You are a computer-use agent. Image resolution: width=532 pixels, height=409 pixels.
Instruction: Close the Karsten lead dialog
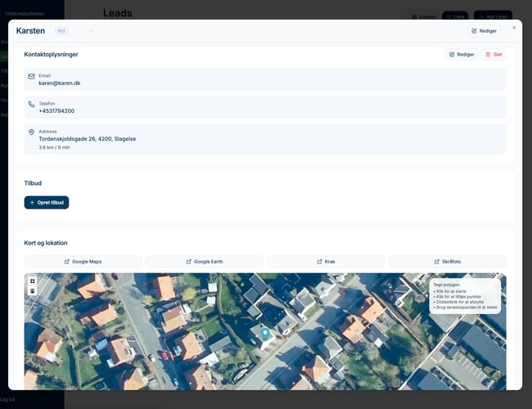click(x=514, y=28)
